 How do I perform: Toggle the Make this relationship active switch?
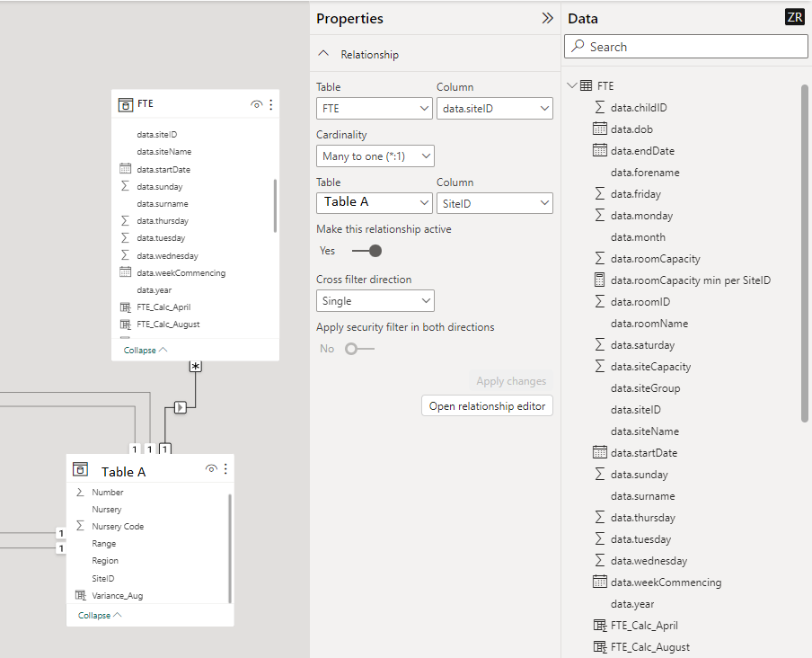[366, 251]
